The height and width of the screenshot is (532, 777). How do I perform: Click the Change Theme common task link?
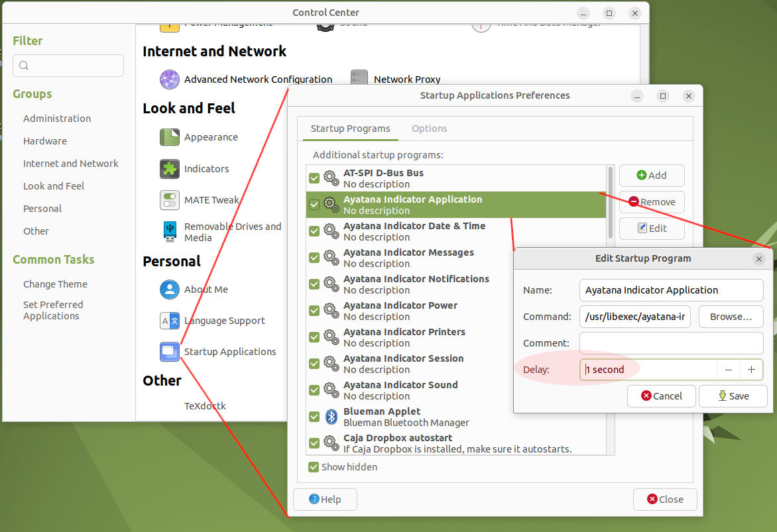(55, 284)
